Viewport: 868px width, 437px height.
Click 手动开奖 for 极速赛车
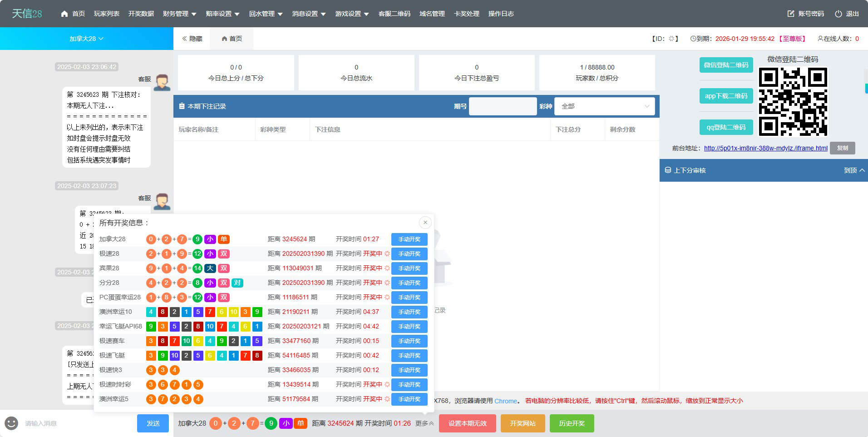click(409, 341)
